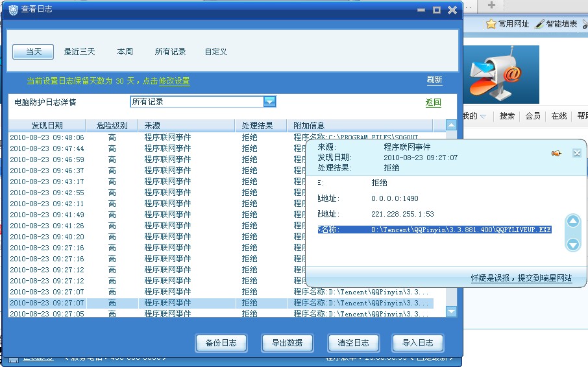Viewport: 588px width, 367px height.
Task: Click inside the 所有记录 combo box field
Action: coord(197,102)
